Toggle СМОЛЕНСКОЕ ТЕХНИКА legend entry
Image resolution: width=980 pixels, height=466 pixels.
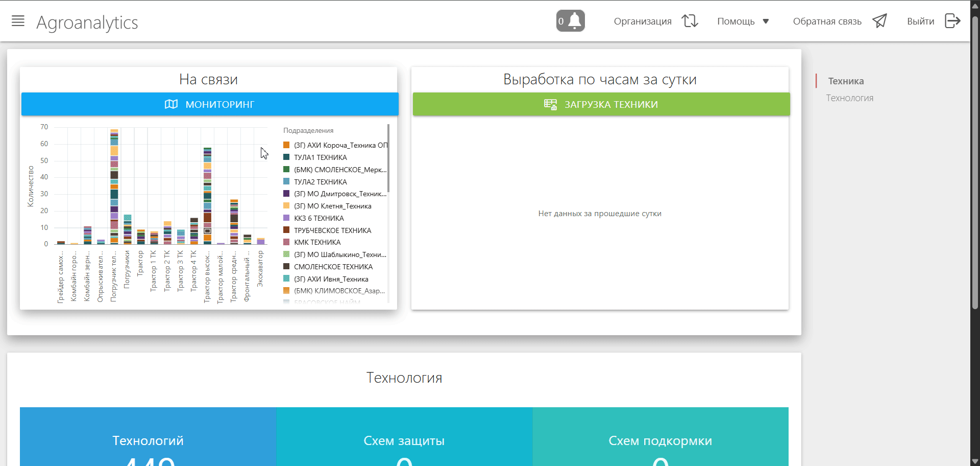(x=333, y=267)
